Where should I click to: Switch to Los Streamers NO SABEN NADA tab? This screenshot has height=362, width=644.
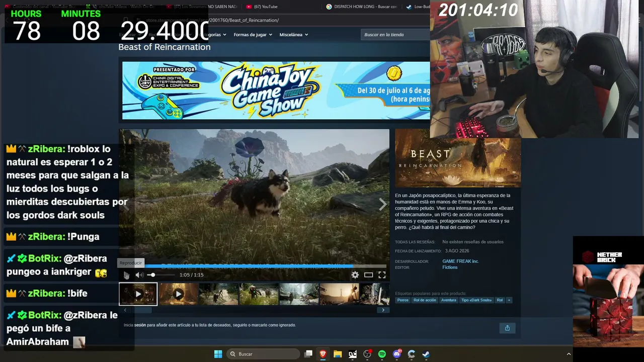tap(201, 7)
